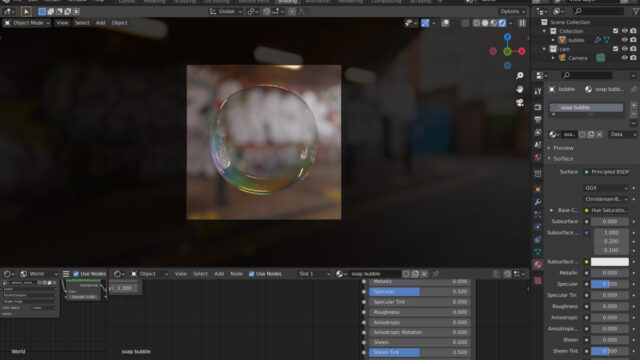The height and width of the screenshot is (360, 640).
Task: Click the Z axis on navigation gizmo
Action: [507, 37]
